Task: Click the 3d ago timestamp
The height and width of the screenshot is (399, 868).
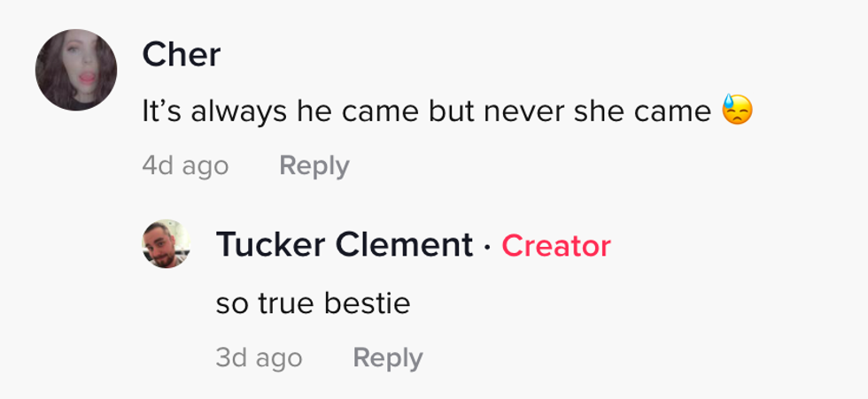Action: pyautogui.click(x=259, y=357)
